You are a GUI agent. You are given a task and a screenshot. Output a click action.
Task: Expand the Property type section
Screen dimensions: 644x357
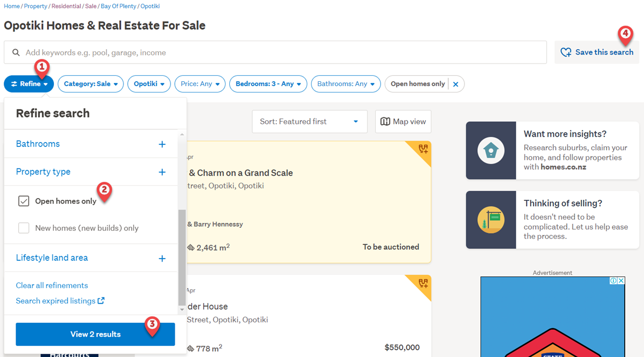(162, 172)
